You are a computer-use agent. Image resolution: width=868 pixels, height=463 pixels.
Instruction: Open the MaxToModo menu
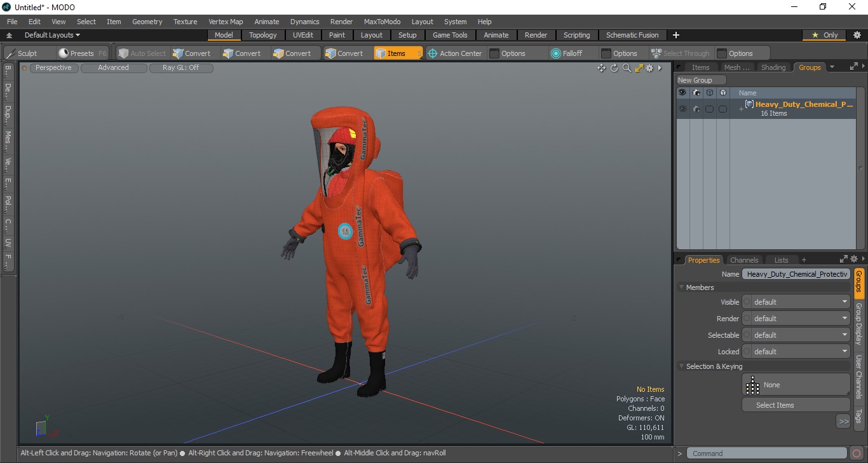click(382, 22)
